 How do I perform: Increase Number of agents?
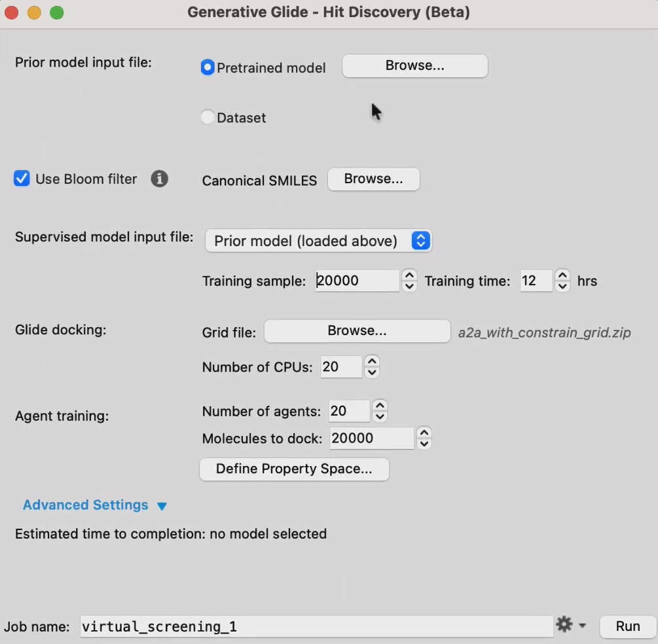[380, 405]
